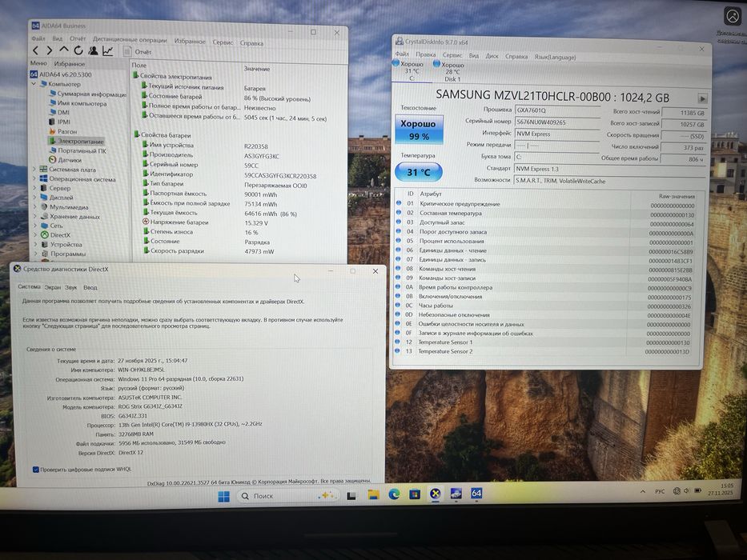Screen dimensions: 747x560
Task: Open the Избранное menu in AIDA64 menu bar
Action: (190, 42)
